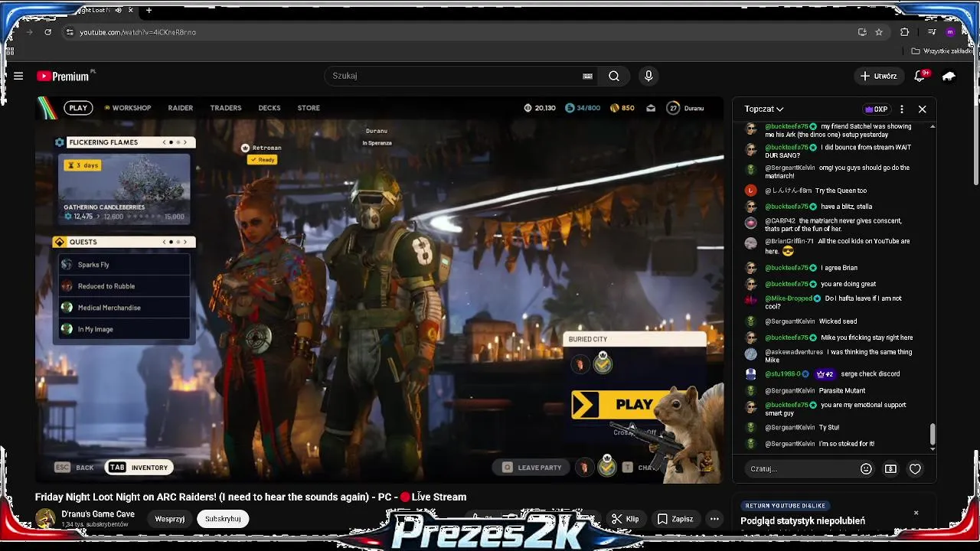
Task: Send a heart reaction in chat
Action: pos(915,469)
